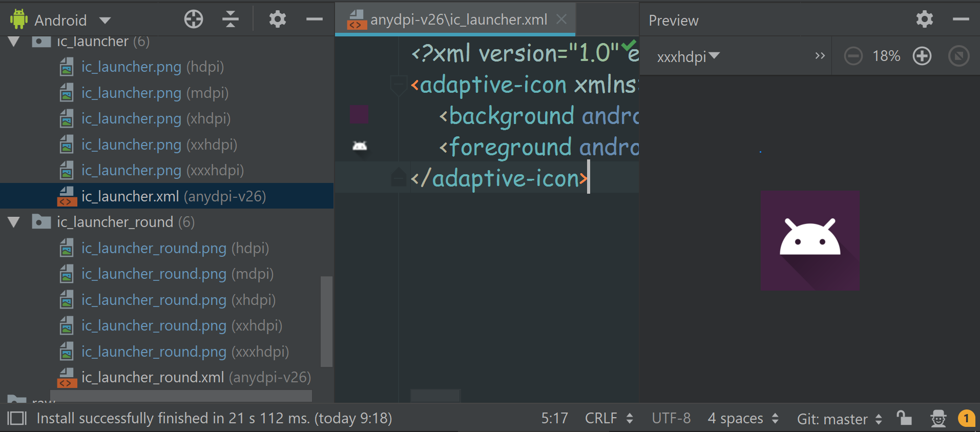This screenshot has width=980, height=432.
Task: Collapse the ic_launcher_round folder
Action: (14, 222)
